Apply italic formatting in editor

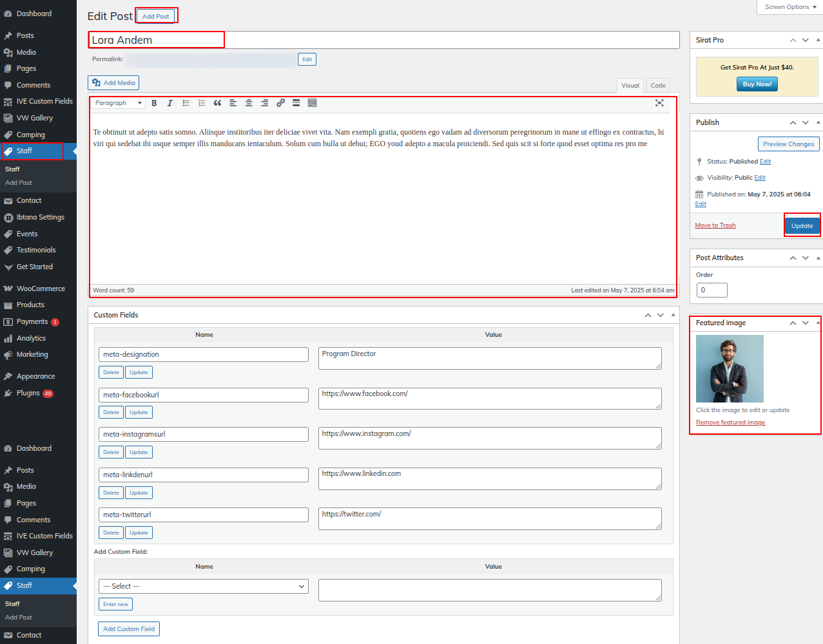[170, 103]
